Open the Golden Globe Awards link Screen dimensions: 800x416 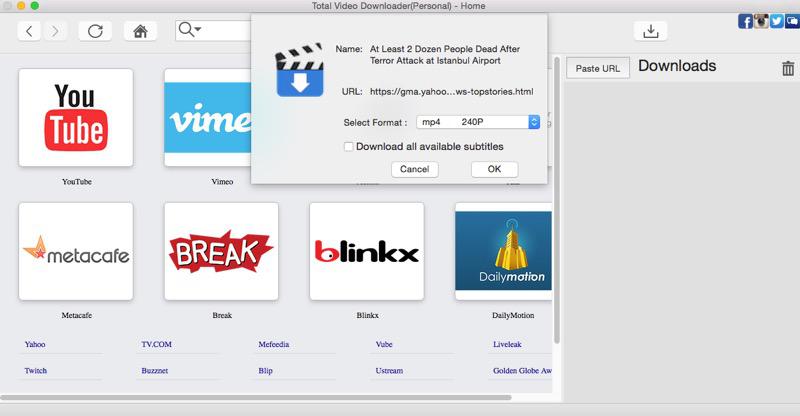point(522,371)
